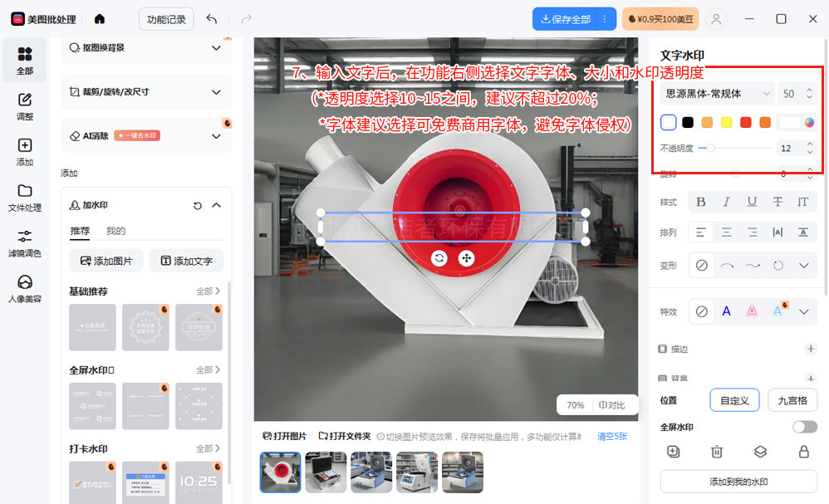Click the undo arrow in the top toolbar

[212, 19]
